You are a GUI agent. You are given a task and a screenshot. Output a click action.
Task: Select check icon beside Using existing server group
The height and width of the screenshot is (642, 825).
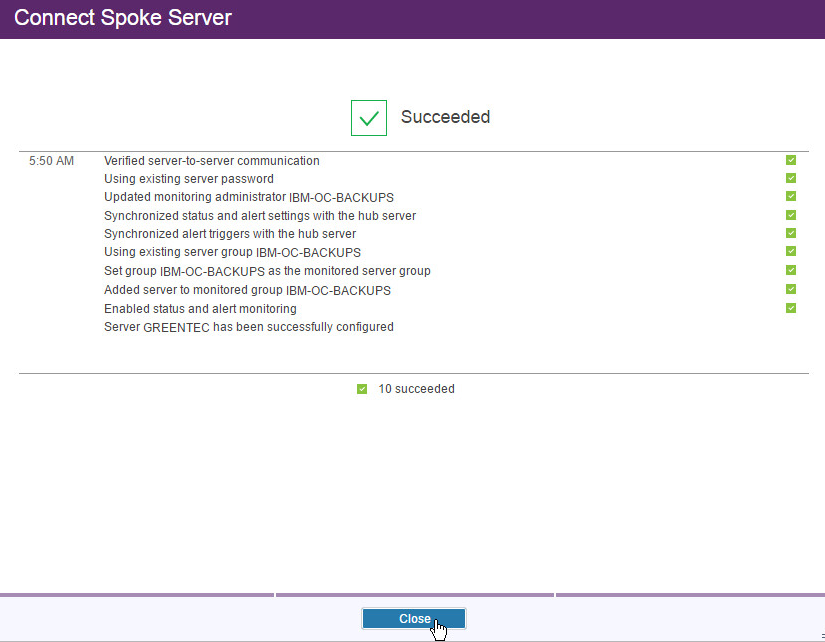coord(791,252)
